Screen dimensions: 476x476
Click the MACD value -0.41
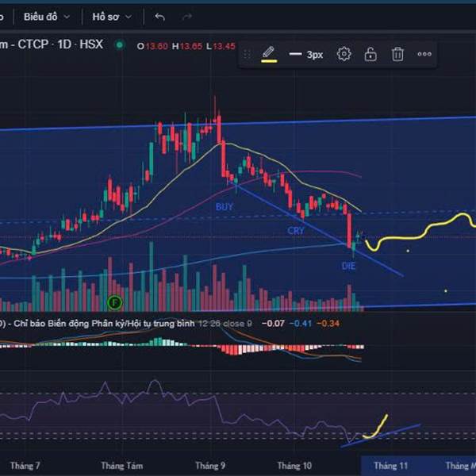pyautogui.click(x=301, y=324)
